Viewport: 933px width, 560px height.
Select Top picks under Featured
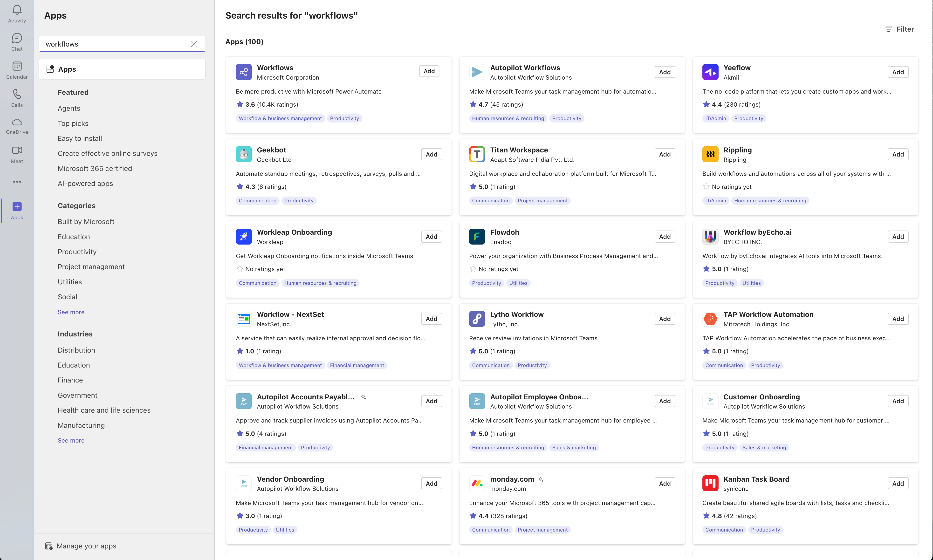[73, 123]
